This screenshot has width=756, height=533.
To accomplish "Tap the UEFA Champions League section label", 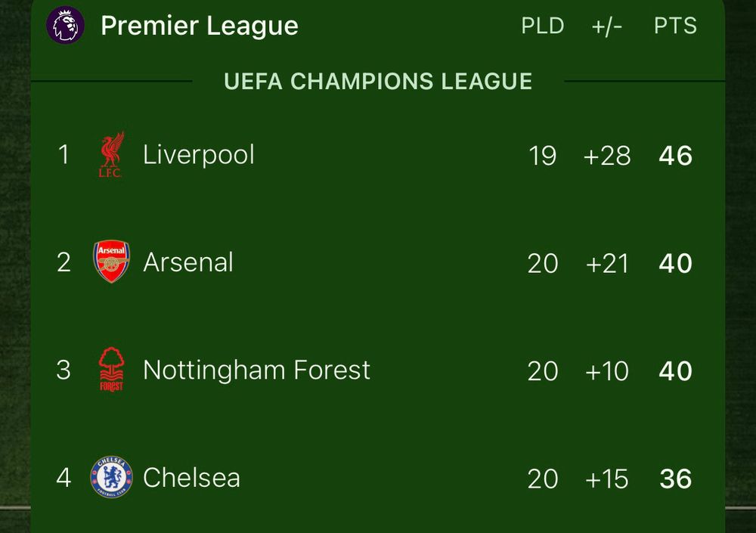I will click(378, 81).
